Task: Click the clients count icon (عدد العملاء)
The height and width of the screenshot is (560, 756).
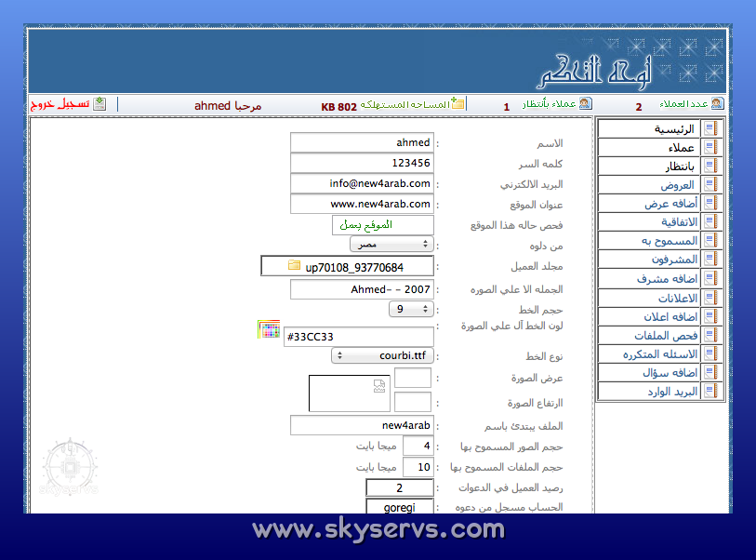Action: pyautogui.click(x=716, y=105)
